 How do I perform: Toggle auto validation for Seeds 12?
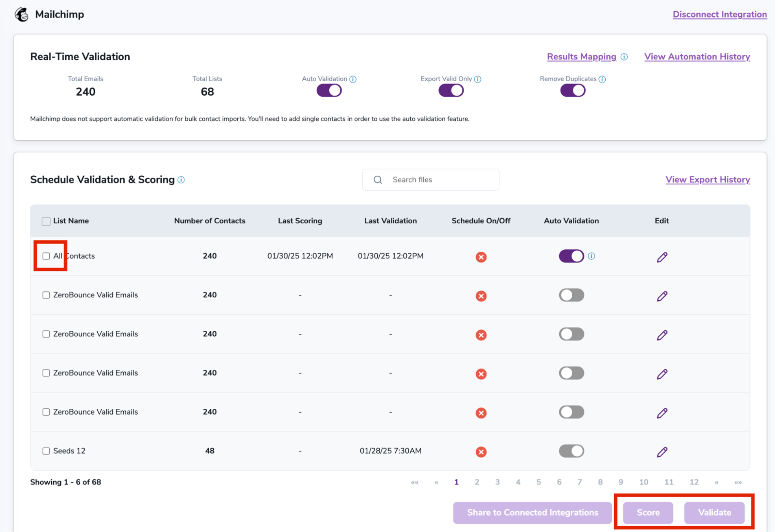(571, 451)
